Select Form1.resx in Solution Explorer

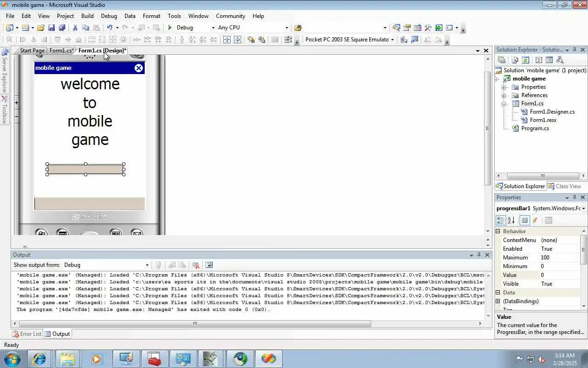[x=543, y=120]
